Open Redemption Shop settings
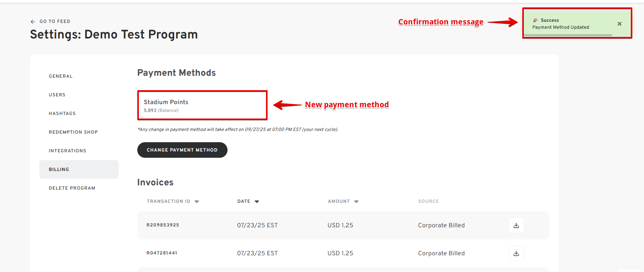 (x=73, y=132)
